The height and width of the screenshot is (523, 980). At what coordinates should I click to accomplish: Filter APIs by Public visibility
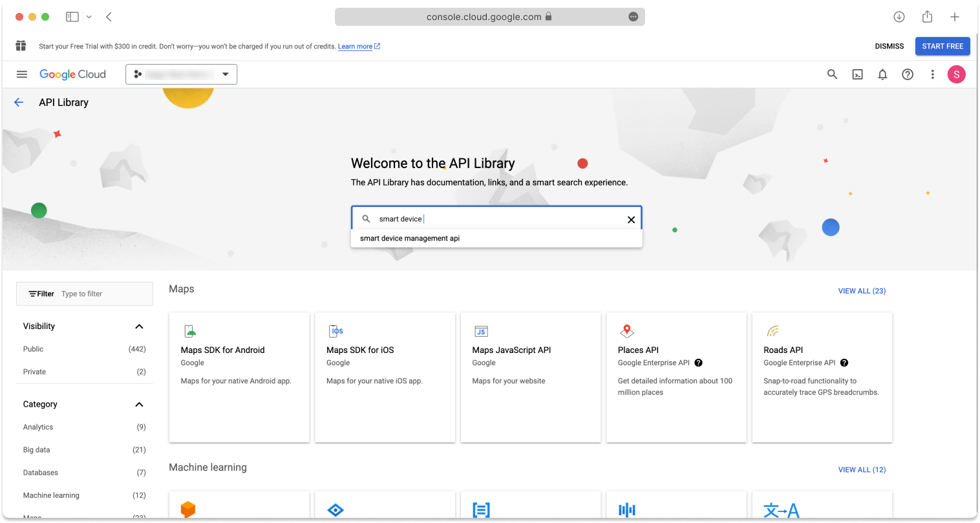[x=33, y=348]
